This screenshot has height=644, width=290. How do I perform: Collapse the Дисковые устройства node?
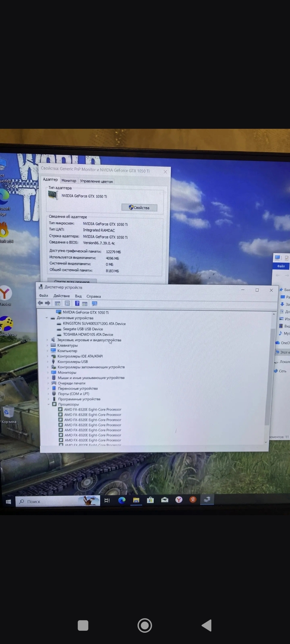tap(47, 318)
